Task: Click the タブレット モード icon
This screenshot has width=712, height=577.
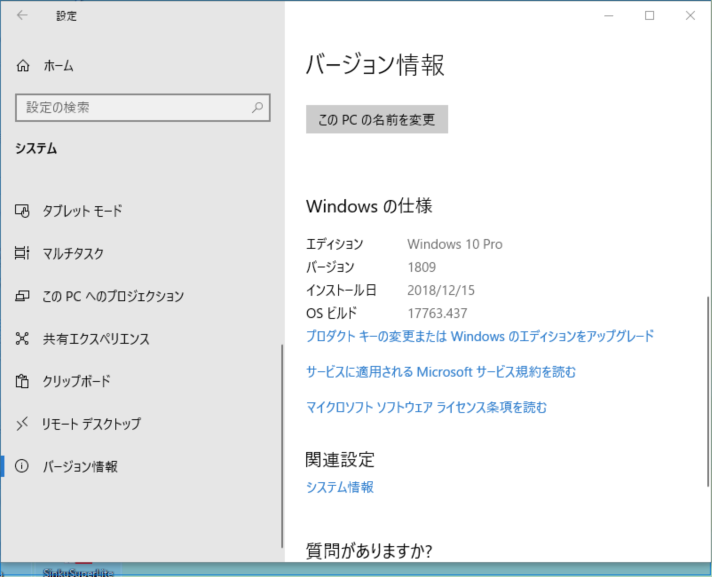Action: click(x=22, y=211)
